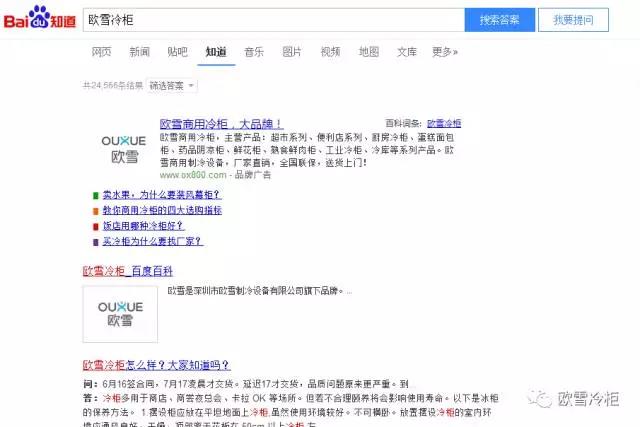Open the 欧雪冷柜_百度百科 result

coord(128,271)
